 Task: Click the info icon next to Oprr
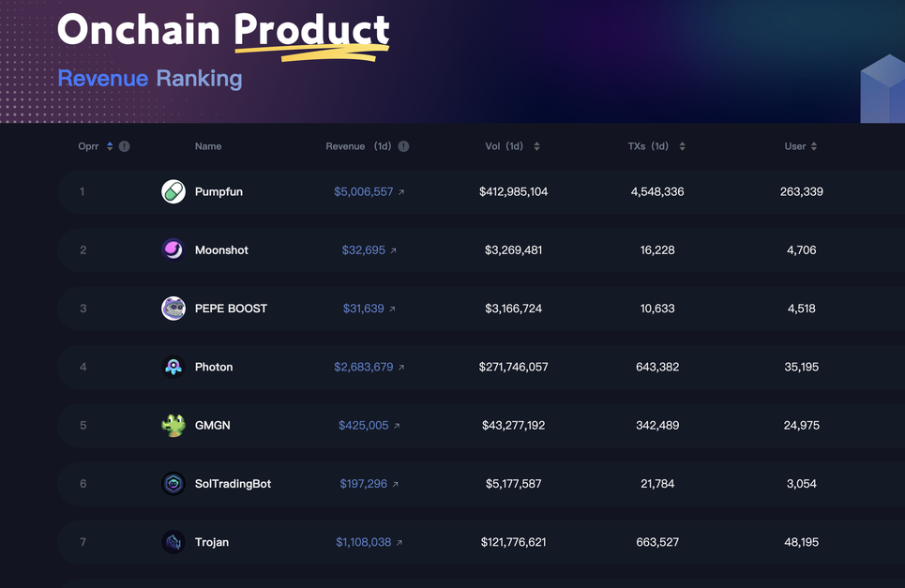(124, 146)
